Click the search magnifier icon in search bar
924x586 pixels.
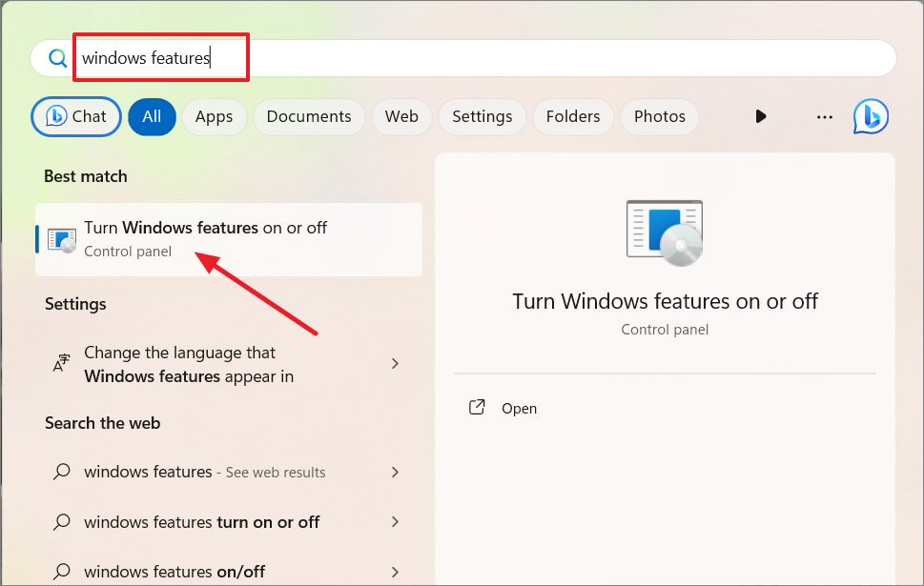[x=58, y=58]
